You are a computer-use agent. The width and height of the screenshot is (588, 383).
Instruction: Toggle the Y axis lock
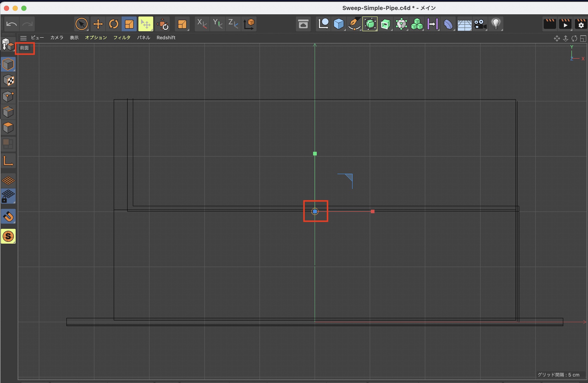coord(218,24)
